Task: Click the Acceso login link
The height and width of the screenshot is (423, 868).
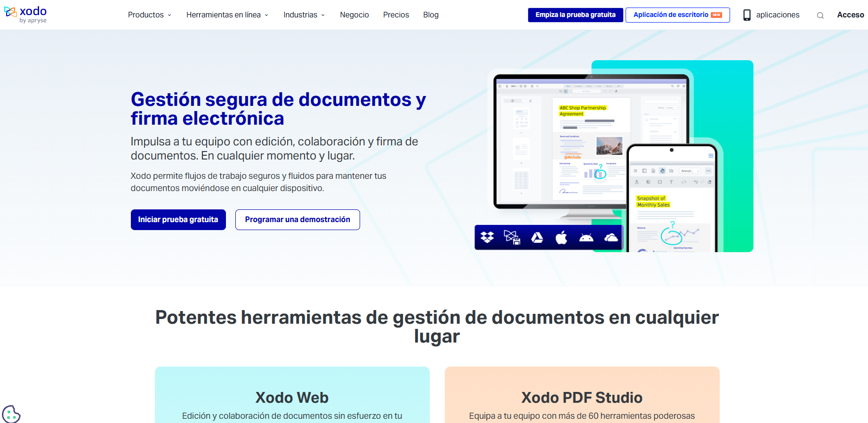Action: (850, 15)
